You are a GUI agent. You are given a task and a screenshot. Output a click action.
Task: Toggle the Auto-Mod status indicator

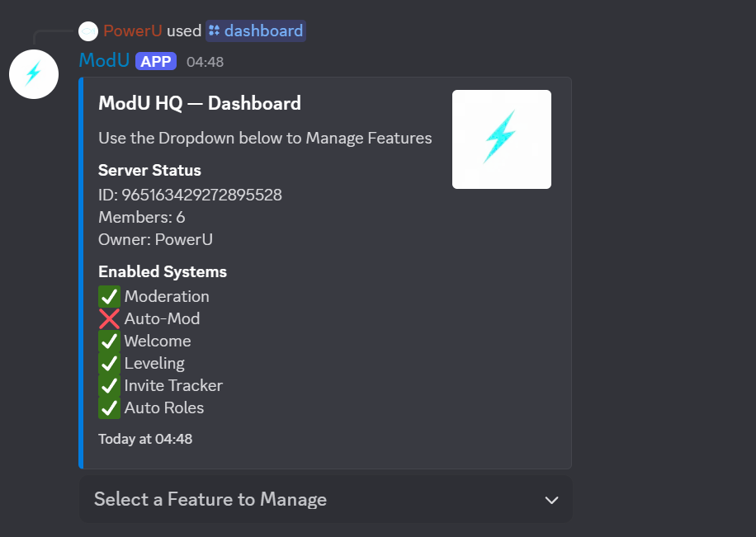point(109,318)
